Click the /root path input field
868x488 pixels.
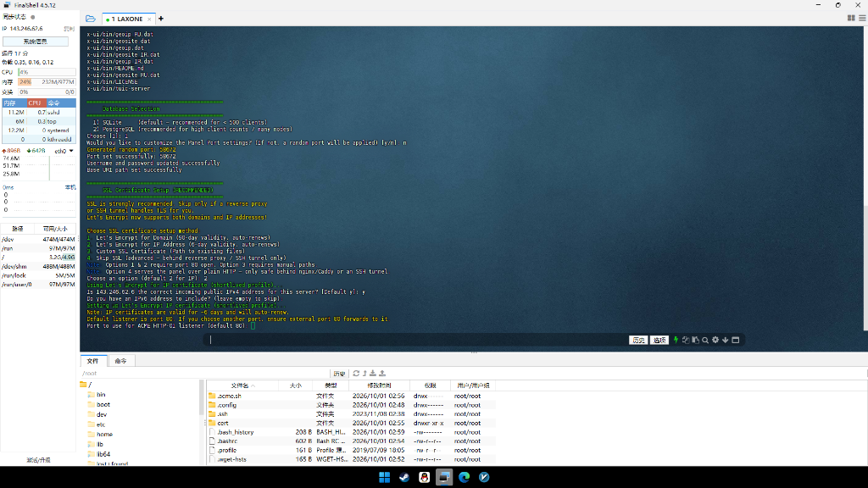(205, 374)
